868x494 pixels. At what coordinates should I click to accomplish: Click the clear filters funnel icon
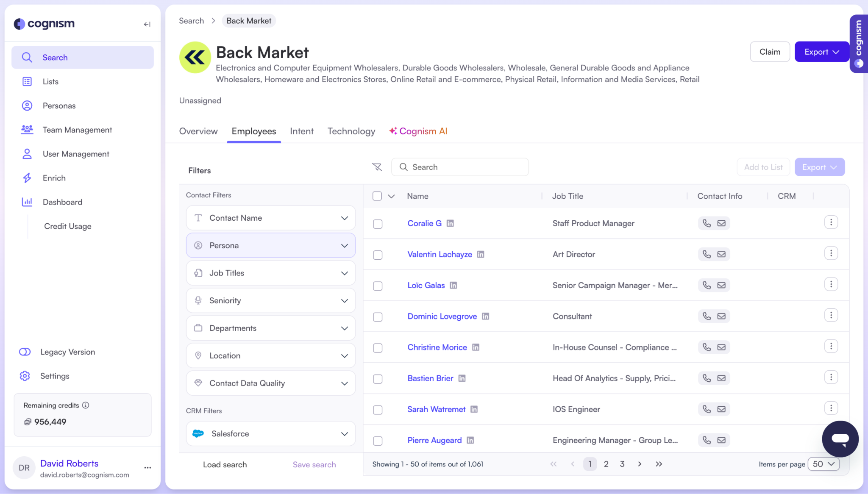(x=377, y=167)
